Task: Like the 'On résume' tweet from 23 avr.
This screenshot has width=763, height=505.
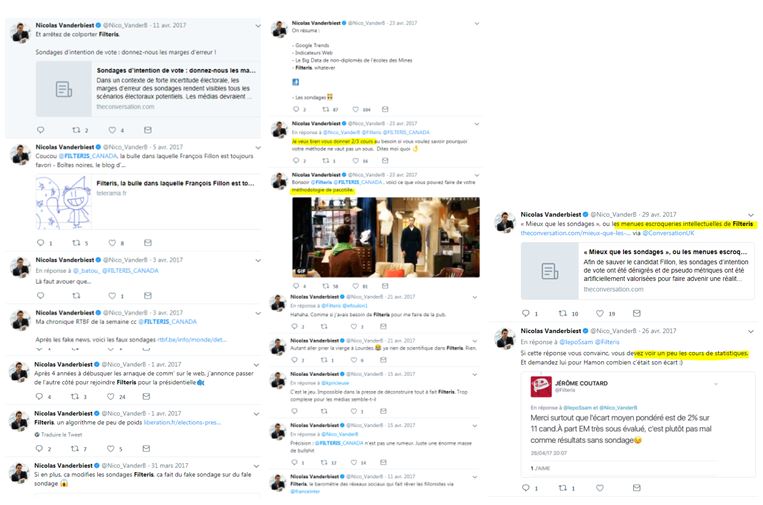Action: (x=356, y=109)
